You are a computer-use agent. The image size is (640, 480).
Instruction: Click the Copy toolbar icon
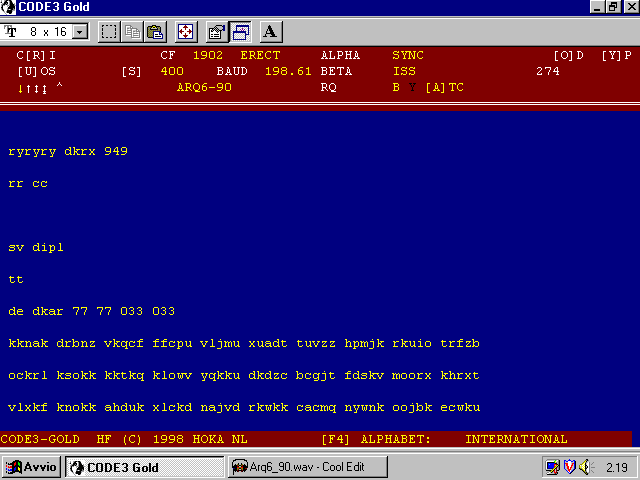pos(132,31)
